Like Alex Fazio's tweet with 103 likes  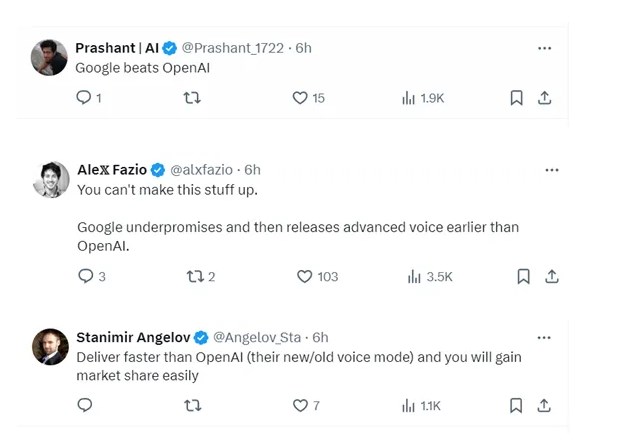[x=305, y=277]
